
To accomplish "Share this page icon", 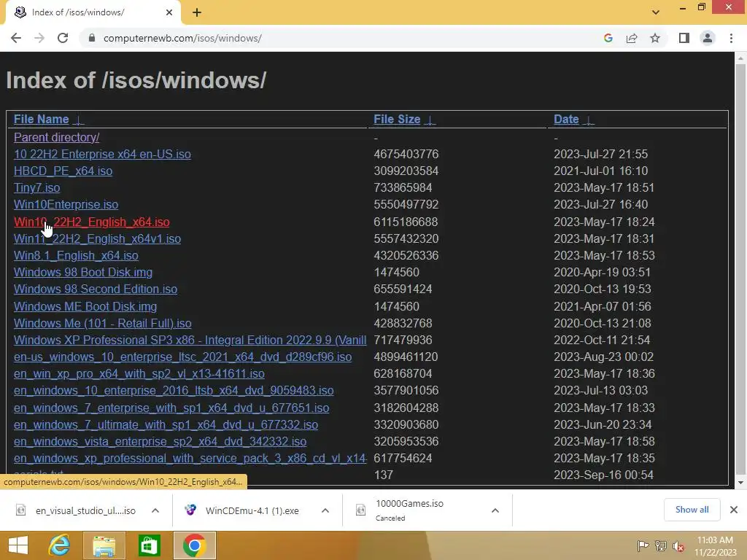I will click(x=632, y=38).
